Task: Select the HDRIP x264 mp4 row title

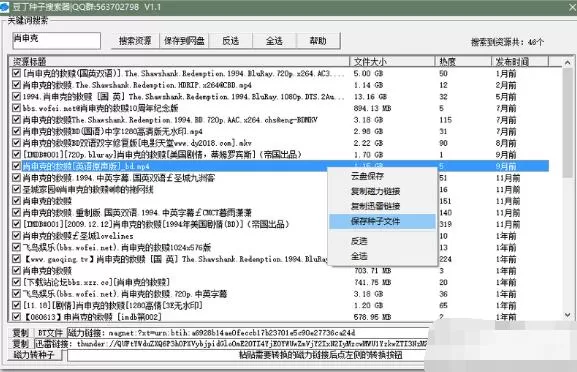Action: click(x=137, y=85)
